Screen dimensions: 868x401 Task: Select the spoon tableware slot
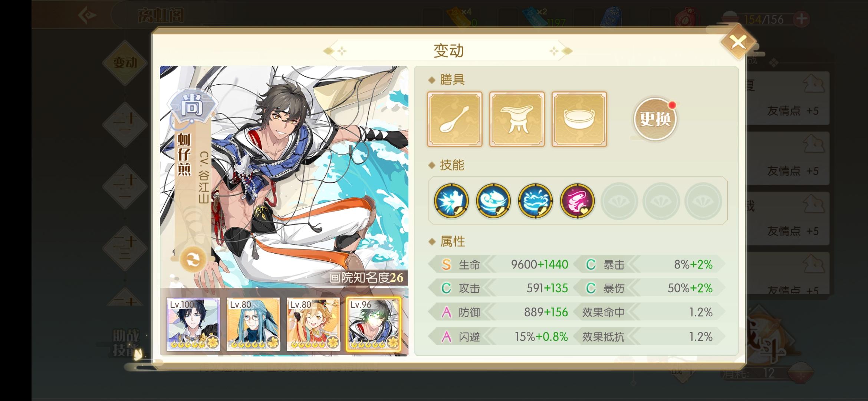pyautogui.click(x=455, y=119)
